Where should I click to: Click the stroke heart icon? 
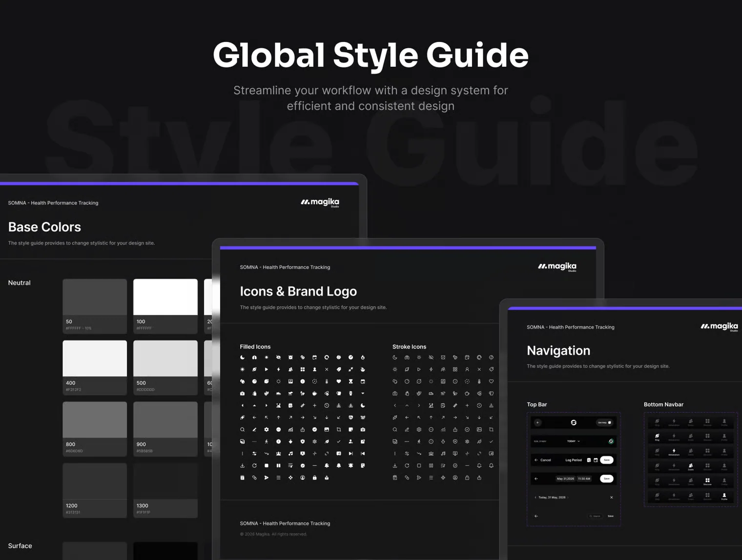click(491, 381)
